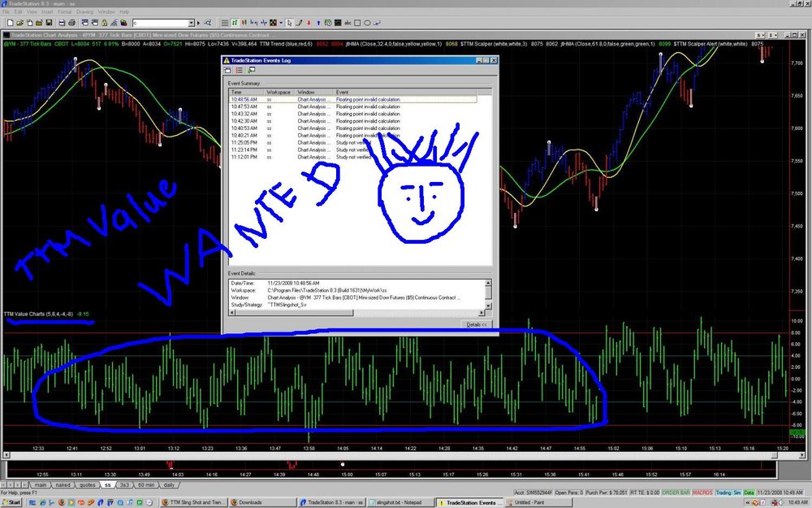Click the ORDER BAR status indicator
Screen dimensions: 812x508
coord(676,493)
